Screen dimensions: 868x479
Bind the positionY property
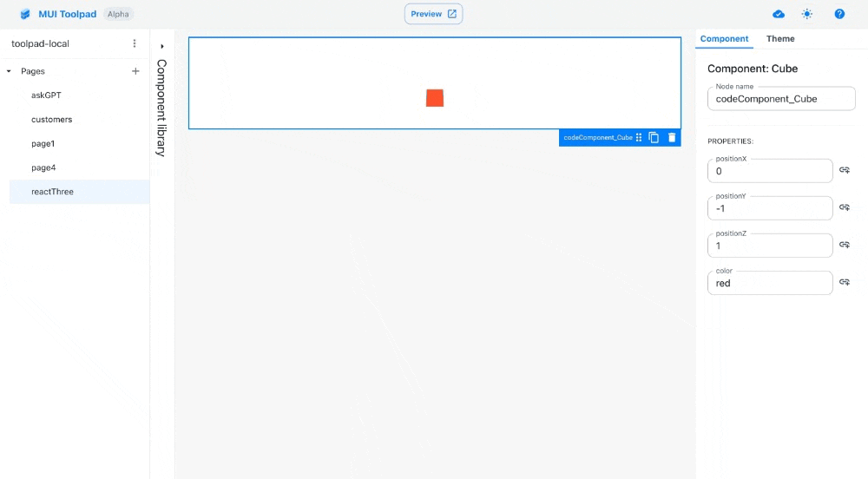point(845,208)
